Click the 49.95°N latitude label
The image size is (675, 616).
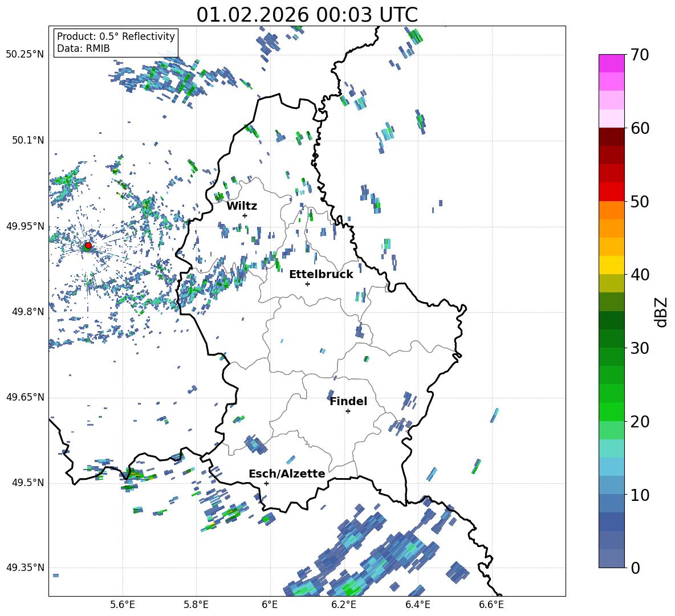click(x=25, y=226)
